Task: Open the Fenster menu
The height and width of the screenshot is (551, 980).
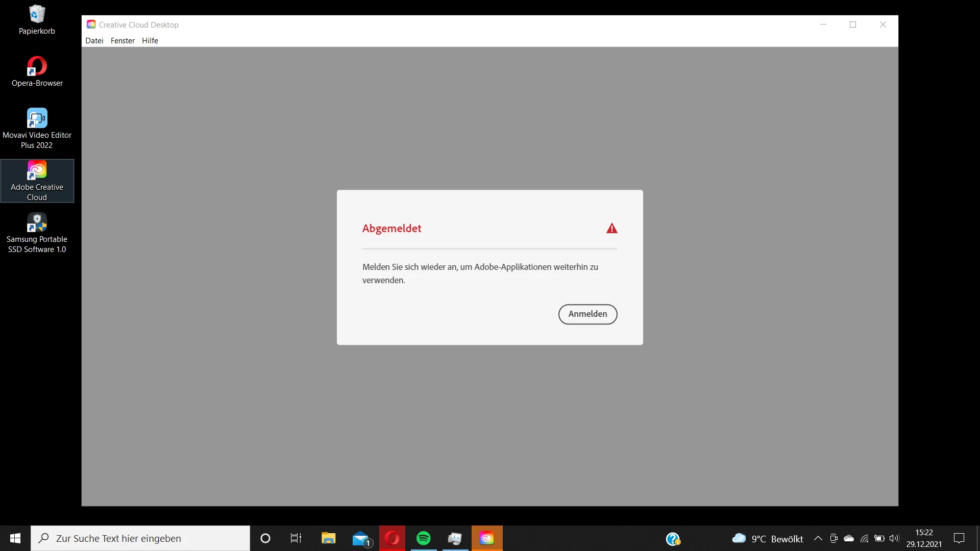Action: 122,41
